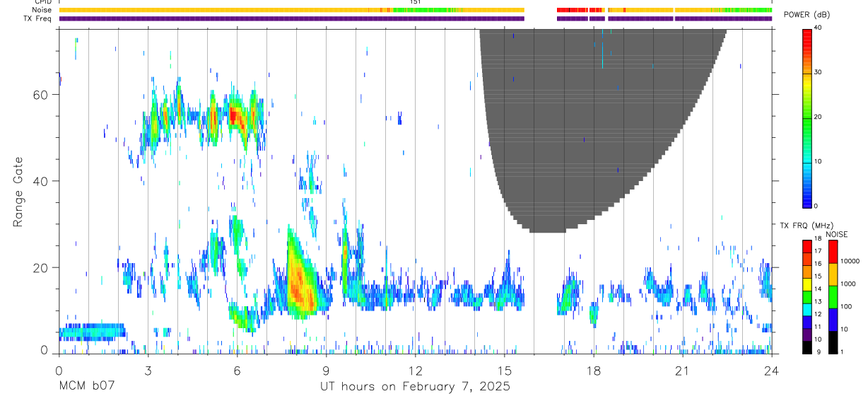Click noise legend tick '1000'
Viewport: 868px width, 401px height.
click(x=850, y=284)
